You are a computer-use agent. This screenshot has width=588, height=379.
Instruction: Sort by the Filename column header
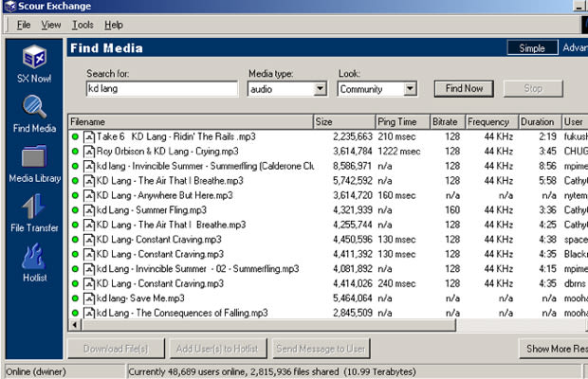coord(191,122)
